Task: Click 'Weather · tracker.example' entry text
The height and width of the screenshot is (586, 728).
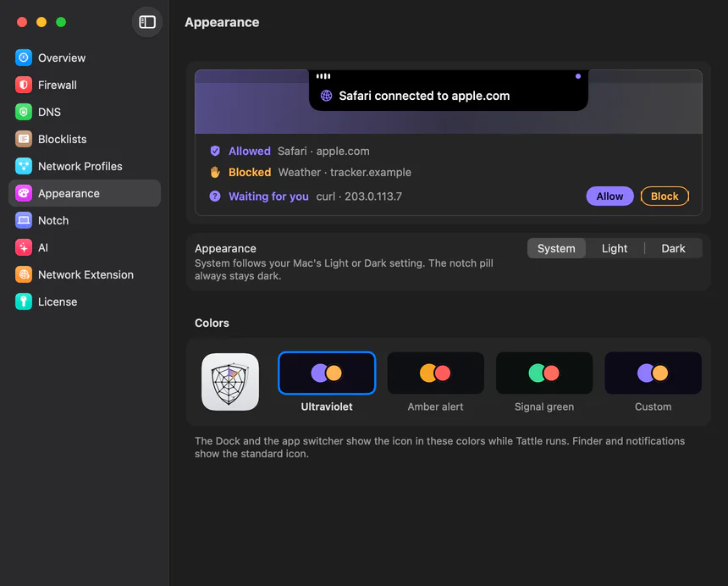Action: coord(345,172)
